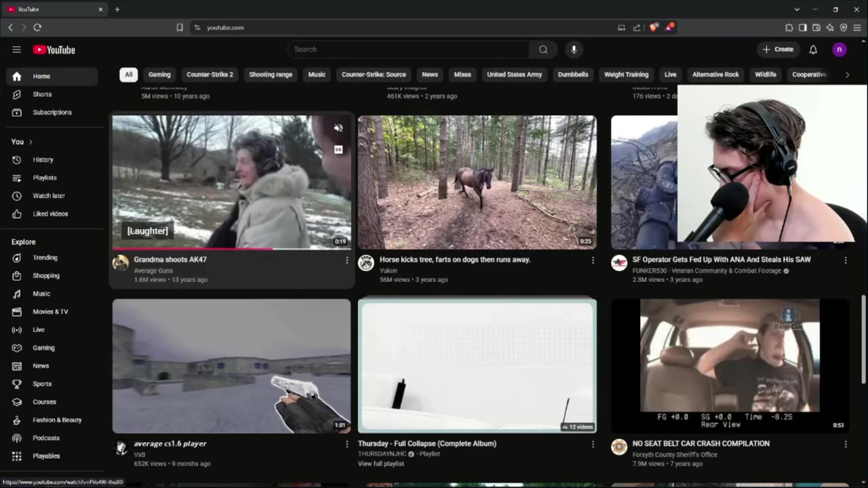Open options for NO SEAT BELT compilation
This screenshot has height=488, width=868.
[846, 445]
